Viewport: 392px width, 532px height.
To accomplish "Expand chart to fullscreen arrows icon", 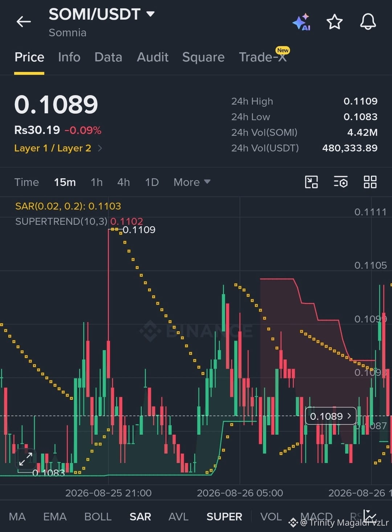I will (26, 459).
